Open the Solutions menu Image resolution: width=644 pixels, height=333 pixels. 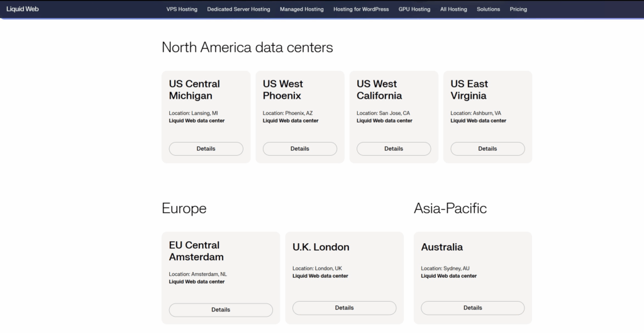488,9
